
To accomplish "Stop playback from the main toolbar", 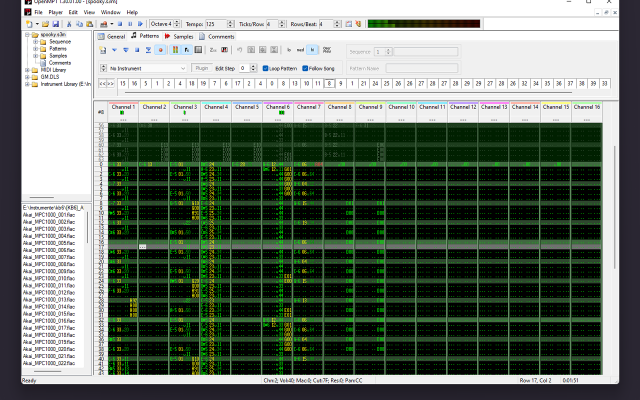I will pyautogui.click(x=120, y=24).
